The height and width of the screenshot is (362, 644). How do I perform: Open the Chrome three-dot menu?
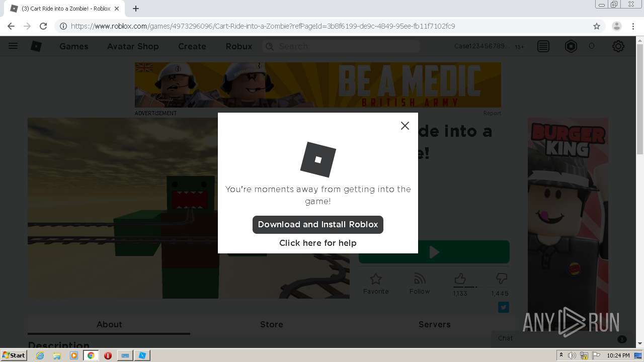tap(634, 26)
